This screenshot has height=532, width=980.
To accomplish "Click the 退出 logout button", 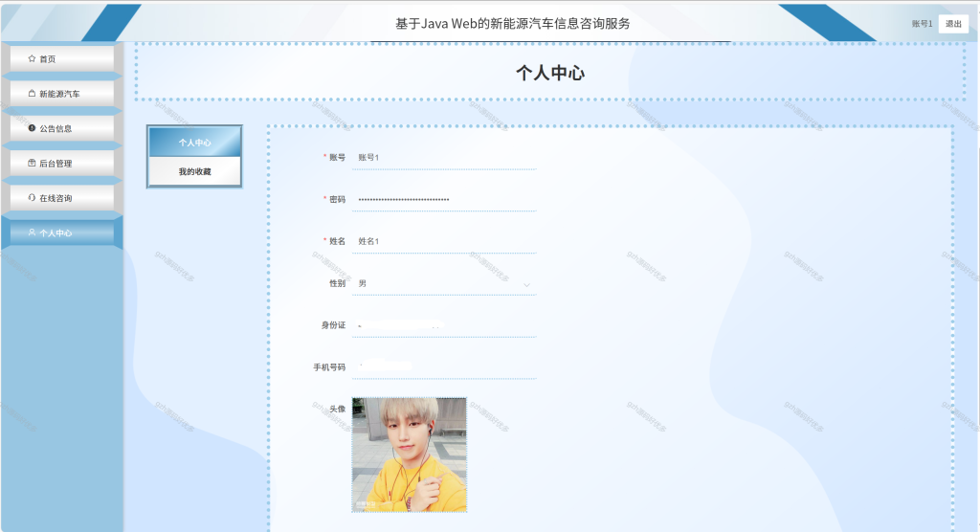I will [953, 24].
